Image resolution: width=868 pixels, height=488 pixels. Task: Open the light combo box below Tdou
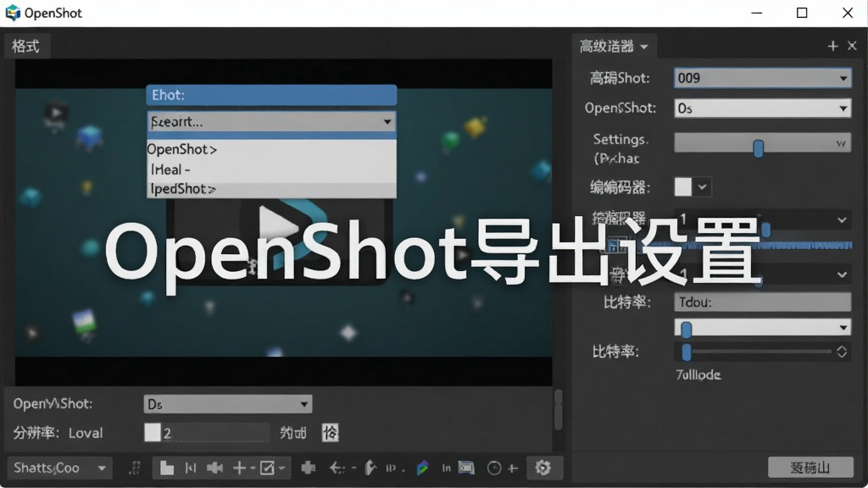[762, 328]
